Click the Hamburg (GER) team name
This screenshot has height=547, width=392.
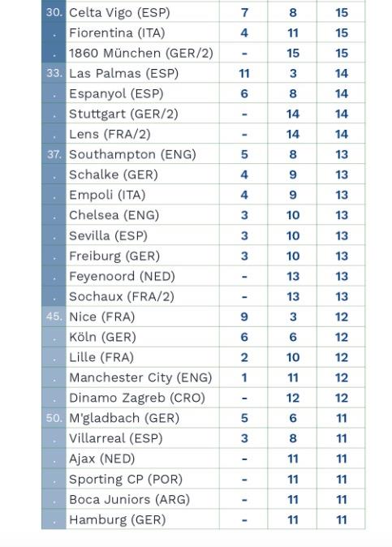[x=117, y=519]
